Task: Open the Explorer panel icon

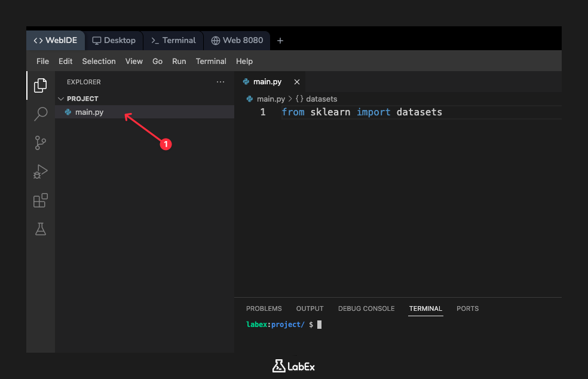Action: point(40,85)
